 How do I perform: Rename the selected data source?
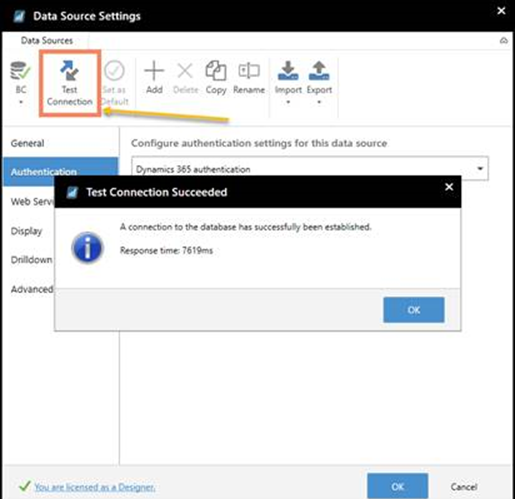pos(249,77)
